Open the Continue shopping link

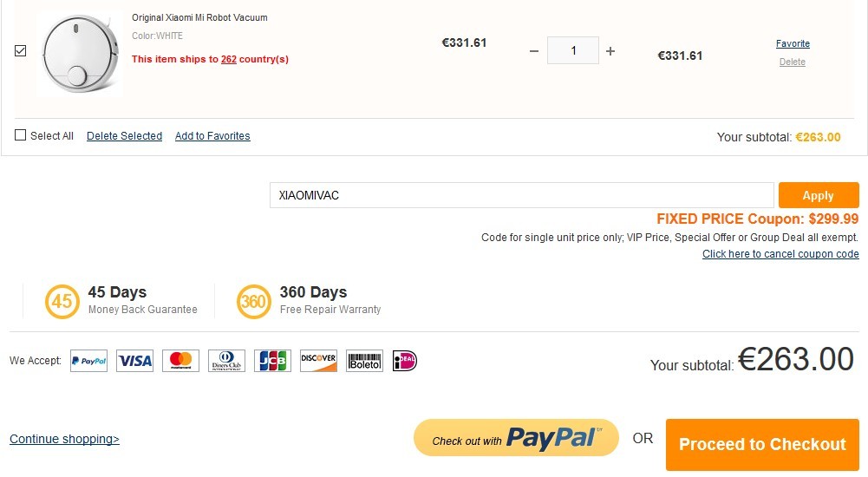pos(64,439)
